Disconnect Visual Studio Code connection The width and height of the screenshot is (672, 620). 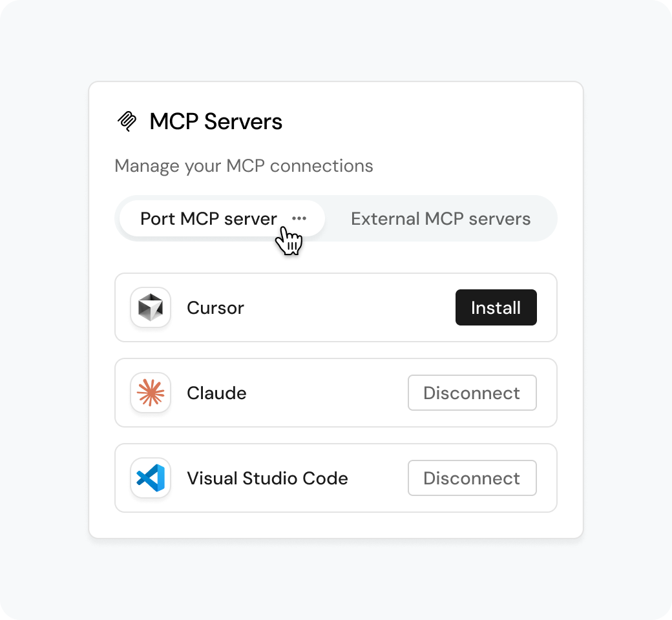coord(472,478)
